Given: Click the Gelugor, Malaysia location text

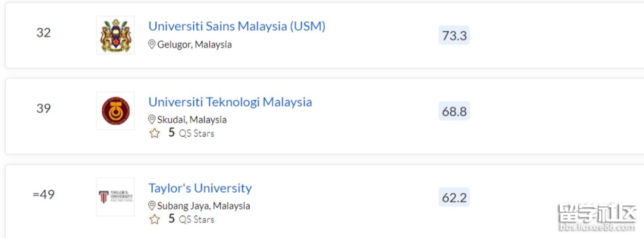Looking at the screenshot, I should point(194,45).
